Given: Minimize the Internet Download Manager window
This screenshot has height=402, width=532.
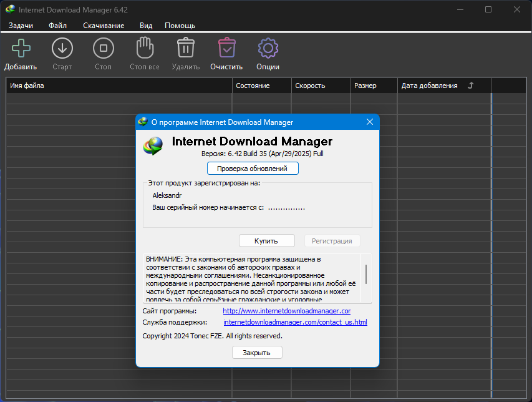Looking at the screenshot, I should [x=460, y=9].
